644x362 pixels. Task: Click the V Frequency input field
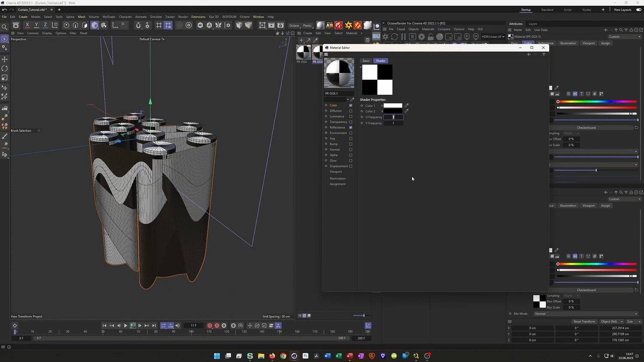[393, 123]
